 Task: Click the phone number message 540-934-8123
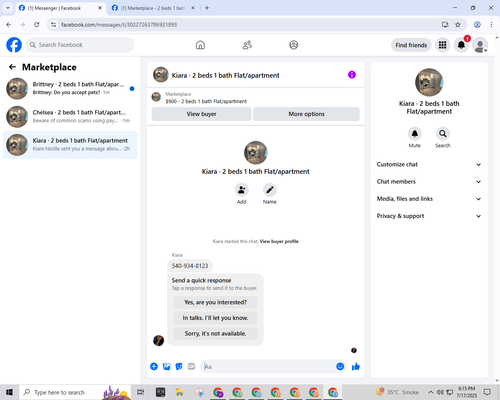click(190, 266)
